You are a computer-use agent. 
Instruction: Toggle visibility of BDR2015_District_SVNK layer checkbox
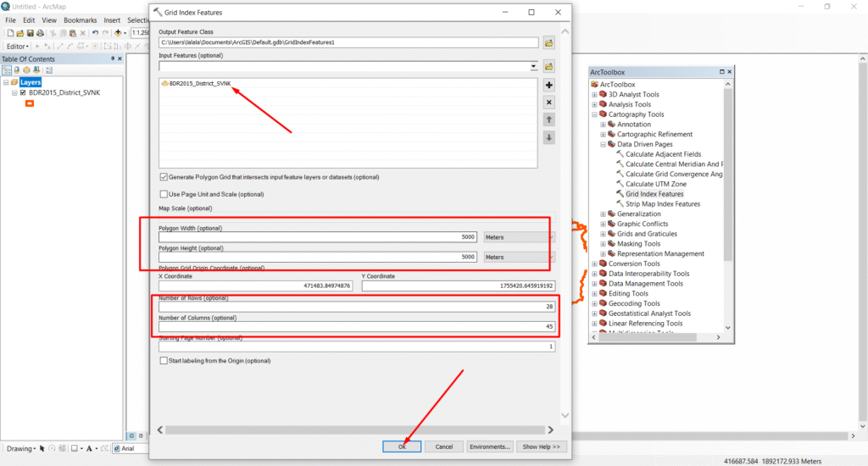click(x=23, y=93)
